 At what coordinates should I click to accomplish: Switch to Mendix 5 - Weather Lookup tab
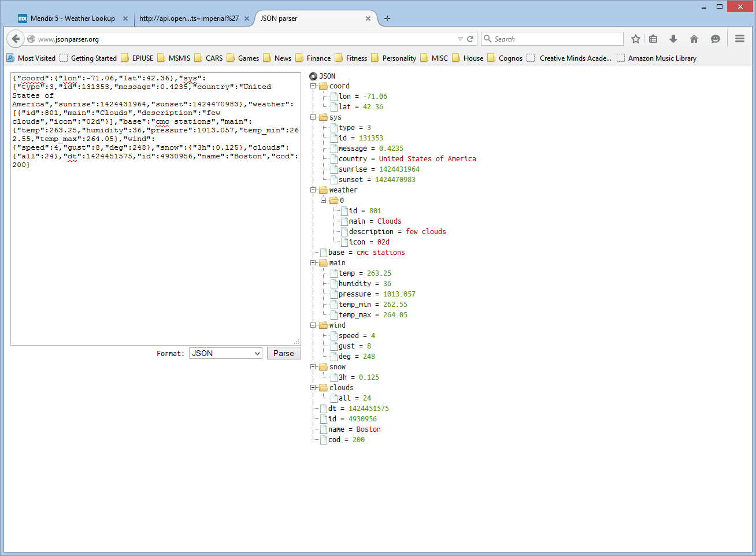click(x=72, y=18)
